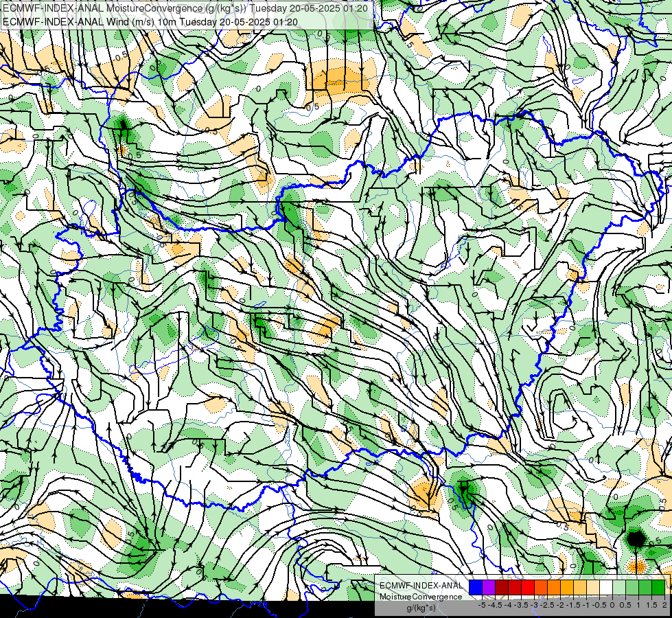Click the -3 legend tick label
The width and height of the screenshot is (672, 618).
(534, 605)
